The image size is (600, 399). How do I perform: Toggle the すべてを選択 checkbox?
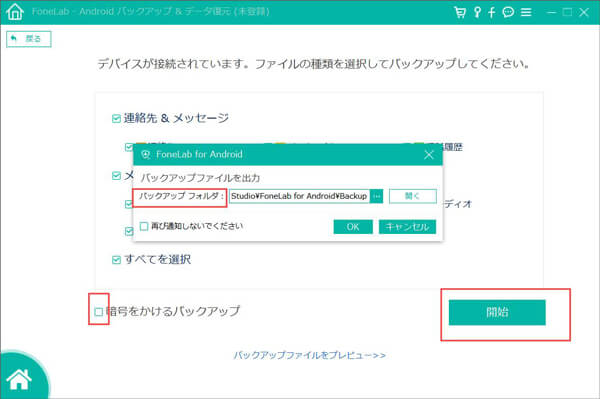(x=116, y=260)
